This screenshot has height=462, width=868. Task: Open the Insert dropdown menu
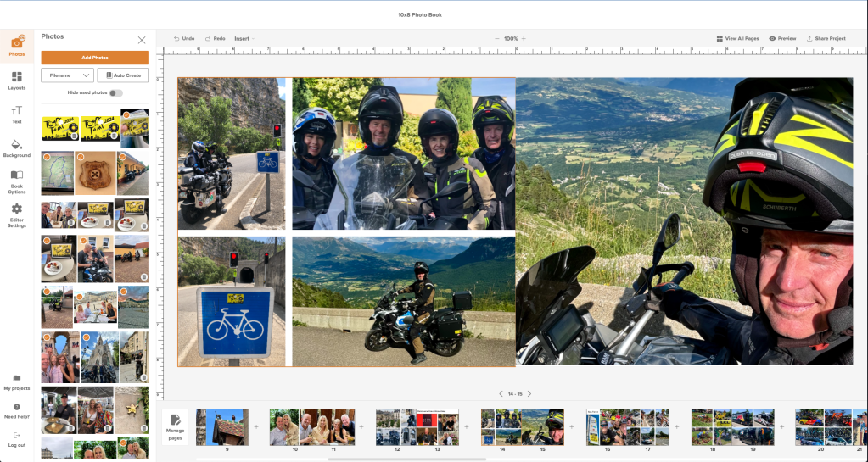coord(244,38)
